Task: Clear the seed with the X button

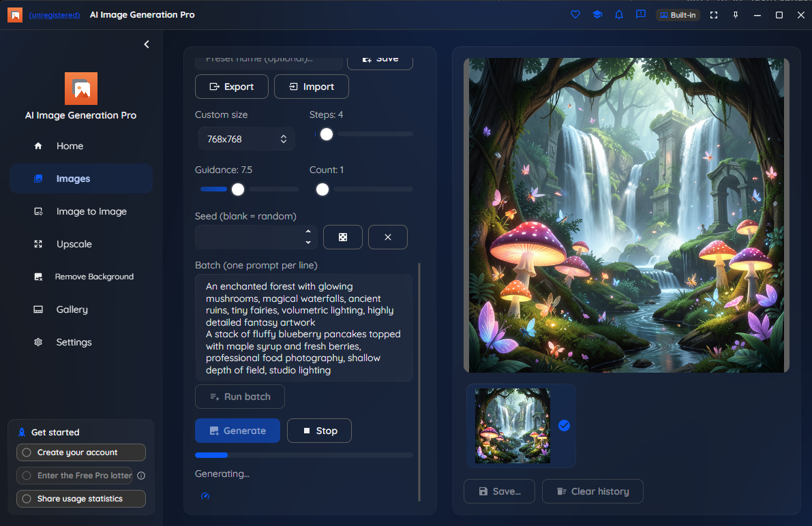Action: pos(388,237)
